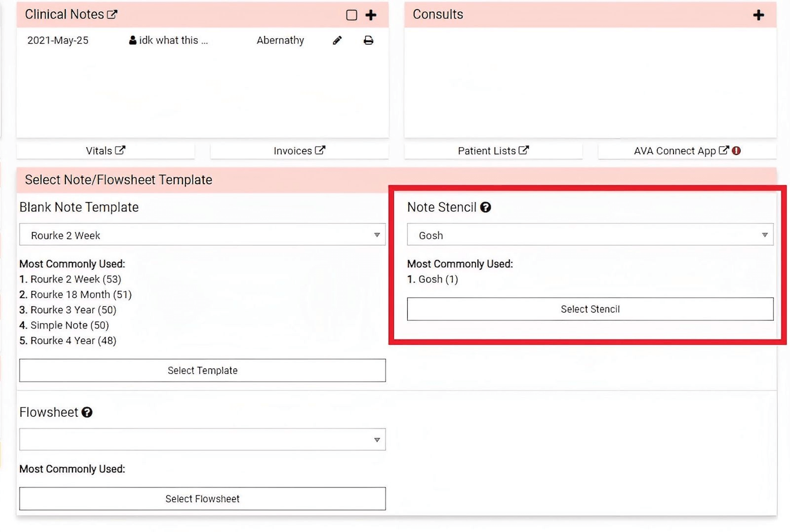The width and height of the screenshot is (790, 532).
Task: Print the 2021-May-25 clinical note
Action: tap(368, 40)
